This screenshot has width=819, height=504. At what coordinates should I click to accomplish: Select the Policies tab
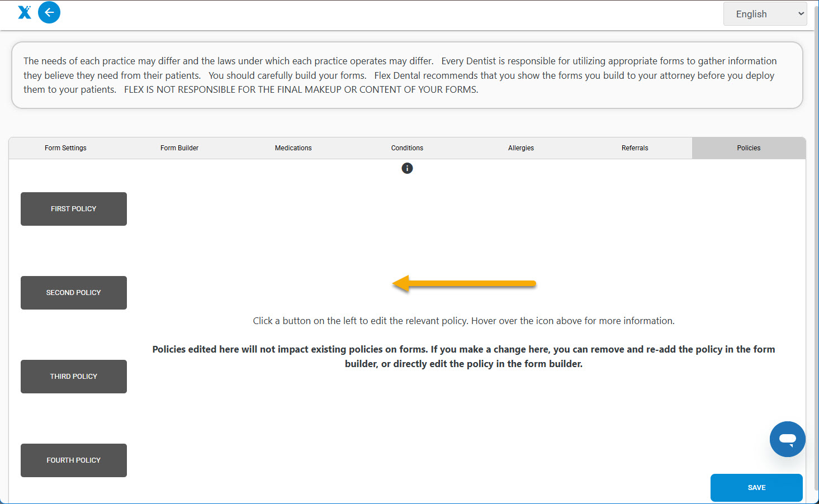(x=749, y=148)
